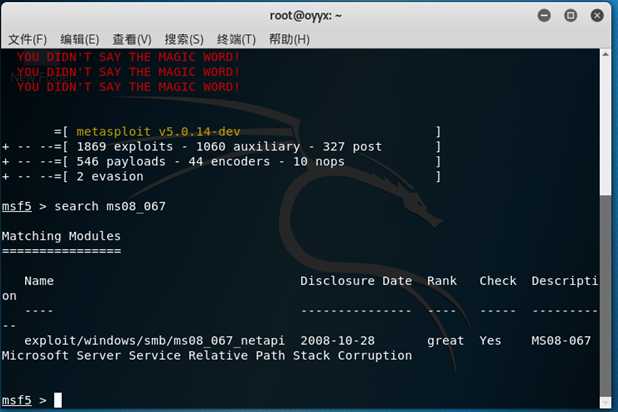
Task: Minimize the terminal window
Action: tap(544, 15)
